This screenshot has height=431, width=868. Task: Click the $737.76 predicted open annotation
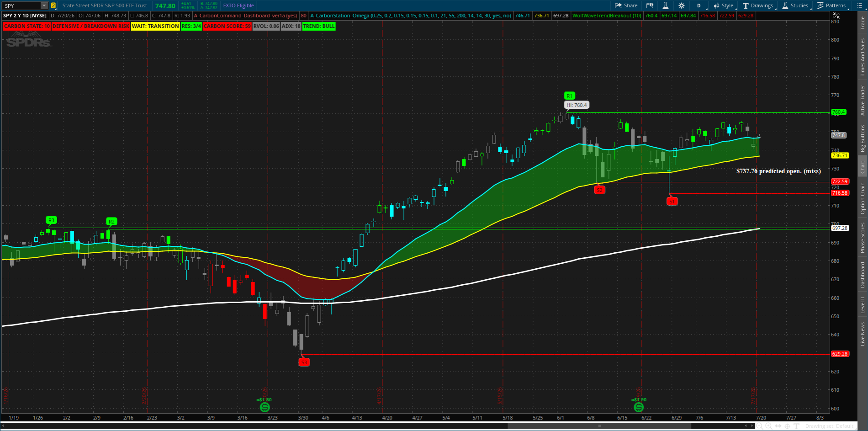(x=778, y=171)
